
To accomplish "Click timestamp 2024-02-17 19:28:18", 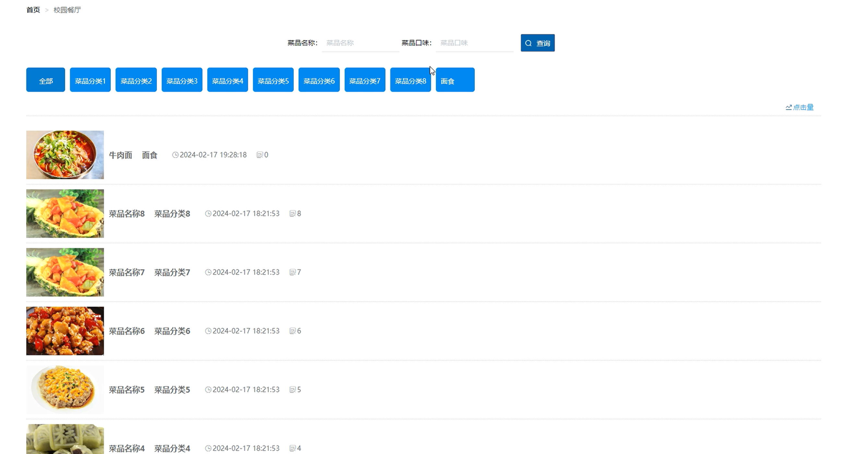I will tap(213, 155).
